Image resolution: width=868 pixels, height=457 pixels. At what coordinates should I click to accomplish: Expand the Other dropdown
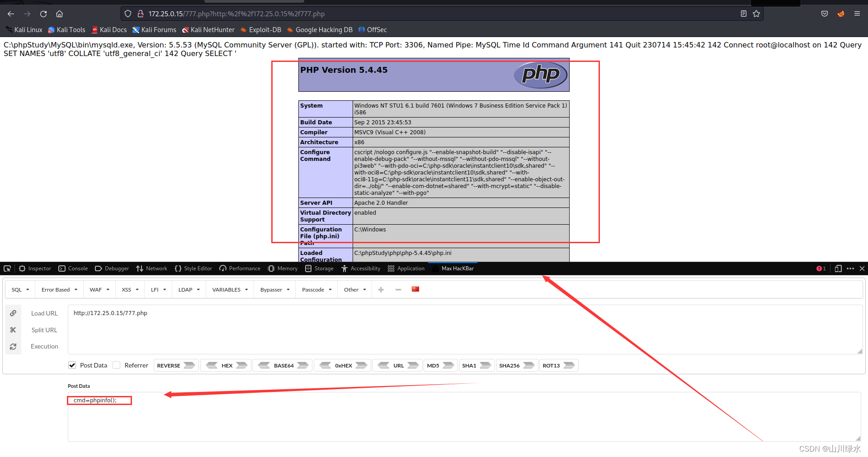[x=355, y=290]
